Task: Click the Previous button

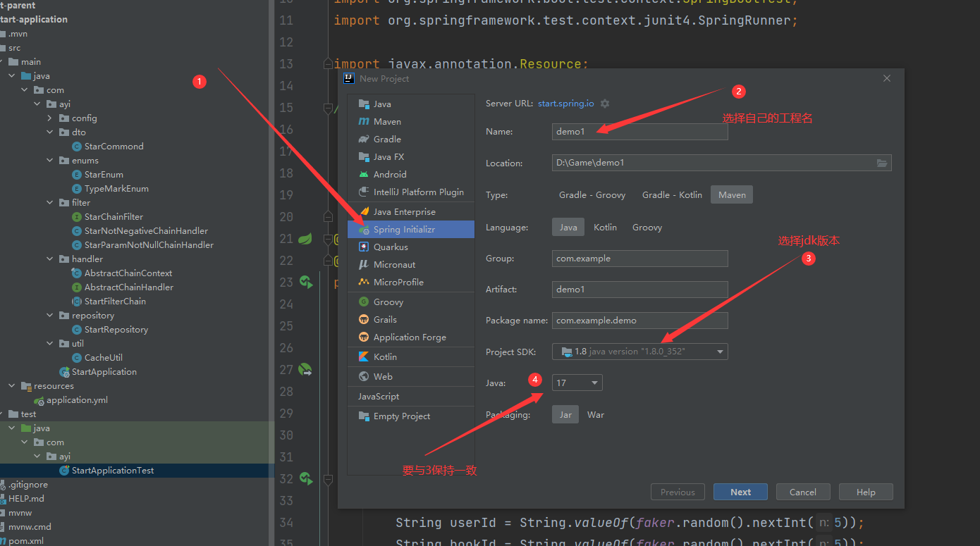Action: pyautogui.click(x=678, y=492)
